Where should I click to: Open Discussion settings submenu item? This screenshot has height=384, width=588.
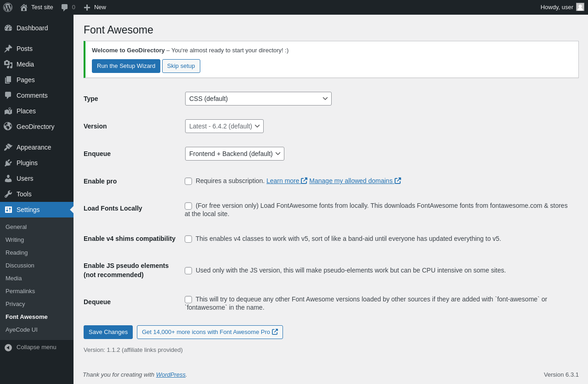(37, 265)
